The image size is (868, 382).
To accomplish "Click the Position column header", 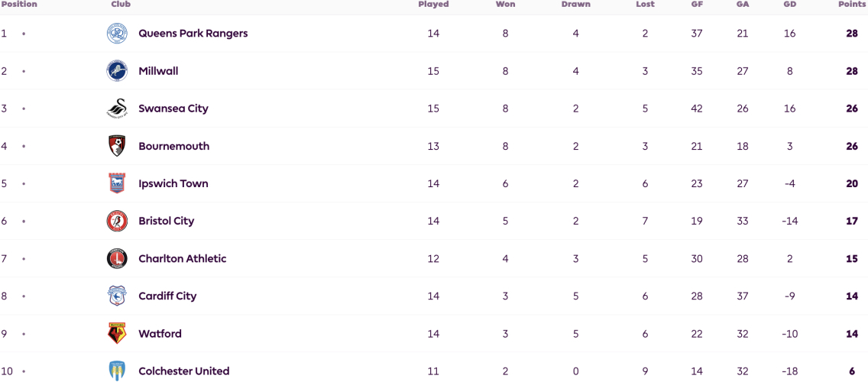I will click(19, 5).
